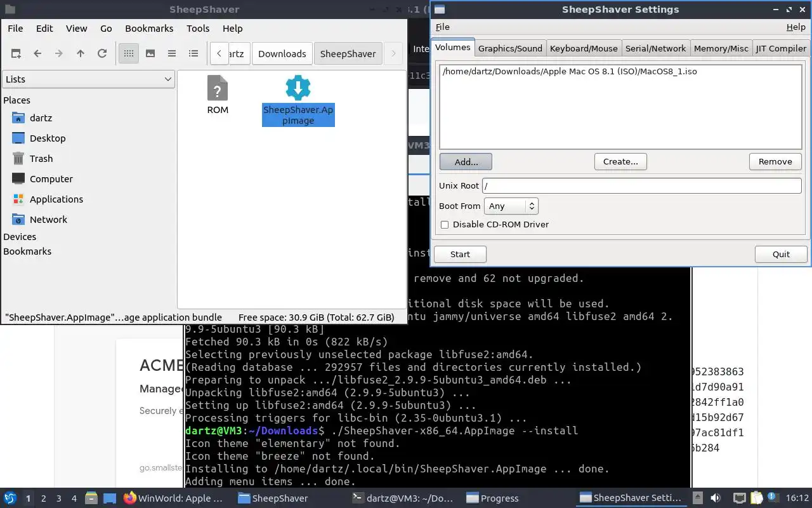Open the volume control tray icon
The height and width of the screenshot is (508, 812).
(716, 498)
